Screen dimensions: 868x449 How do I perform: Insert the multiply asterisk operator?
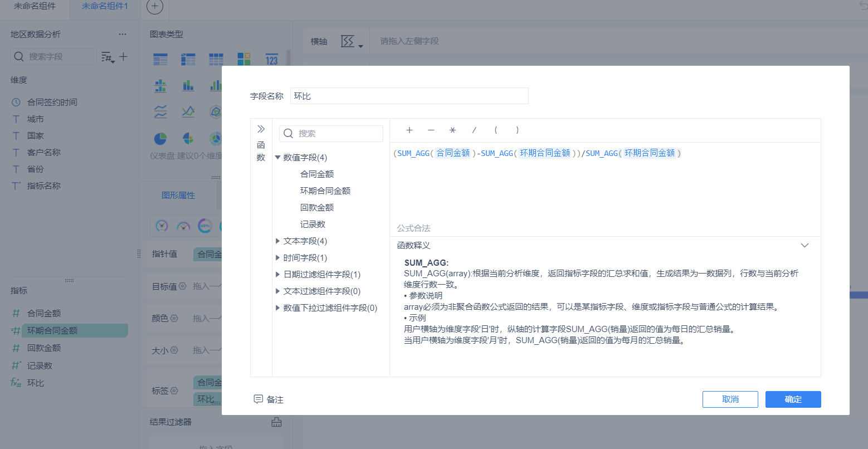coord(452,130)
